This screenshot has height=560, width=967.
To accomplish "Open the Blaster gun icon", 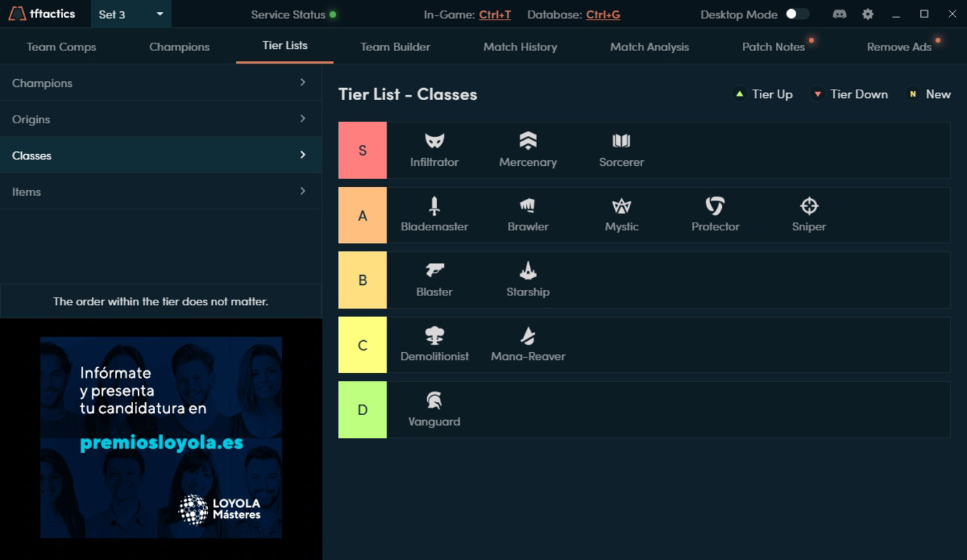I will coord(434,270).
